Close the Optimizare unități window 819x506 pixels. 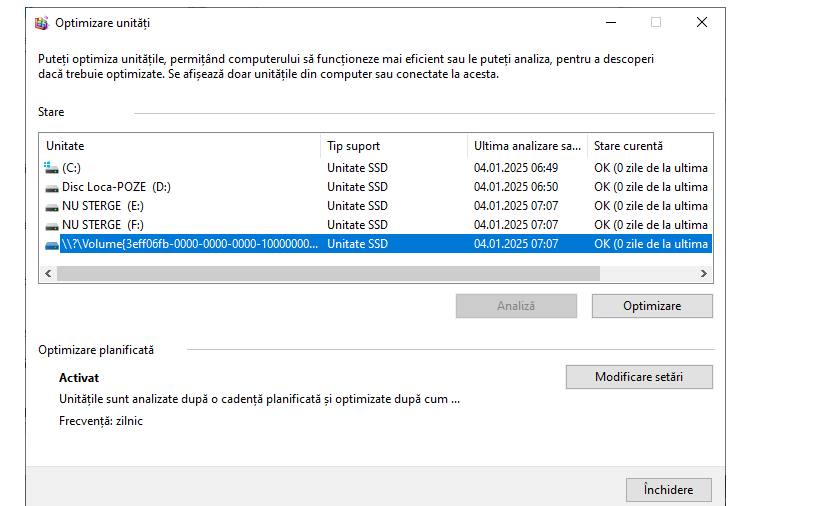[702, 23]
